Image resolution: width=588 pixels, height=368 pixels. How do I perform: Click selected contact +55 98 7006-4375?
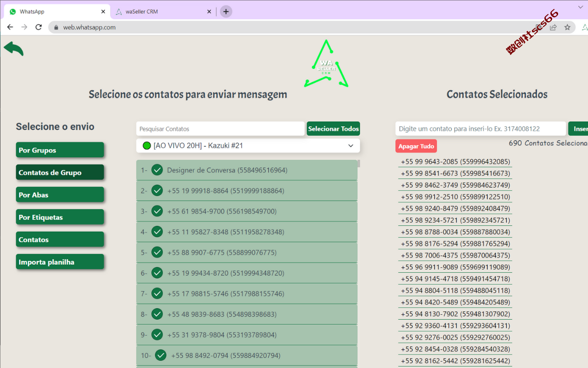(x=455, y=255)
